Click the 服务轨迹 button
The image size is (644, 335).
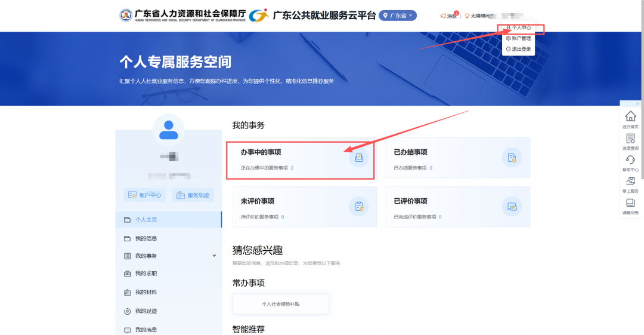pyautogui.click(x=193, y=195)
